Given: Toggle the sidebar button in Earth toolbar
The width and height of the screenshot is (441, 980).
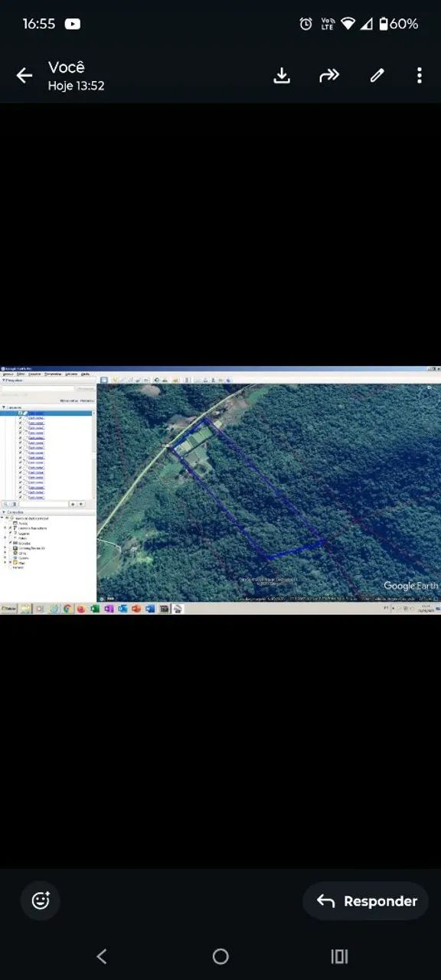Looking at the screenshot, I should [104, 380].
